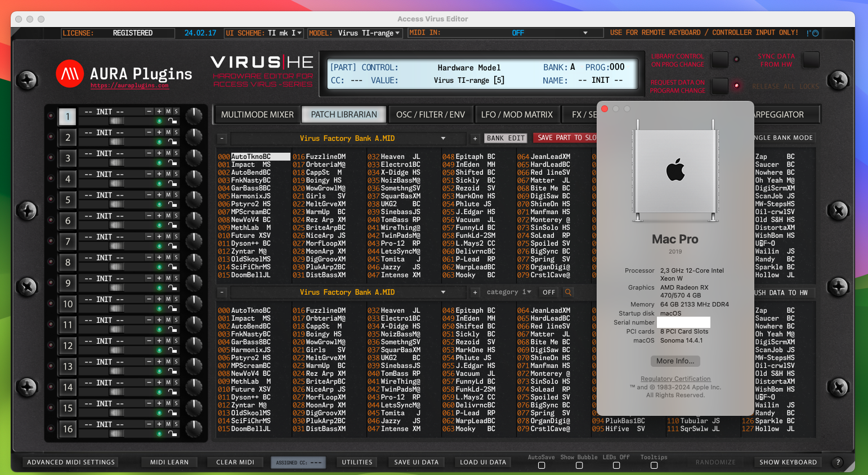Image resolution: width=868 pixels, height=475 pixels.
Task: Open the auraplugins.com link
Action: [x=129, y=86]
